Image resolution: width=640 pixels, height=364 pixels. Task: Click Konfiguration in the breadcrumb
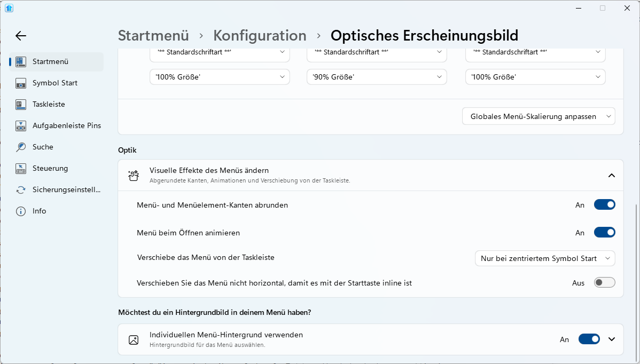coord(260,36)
